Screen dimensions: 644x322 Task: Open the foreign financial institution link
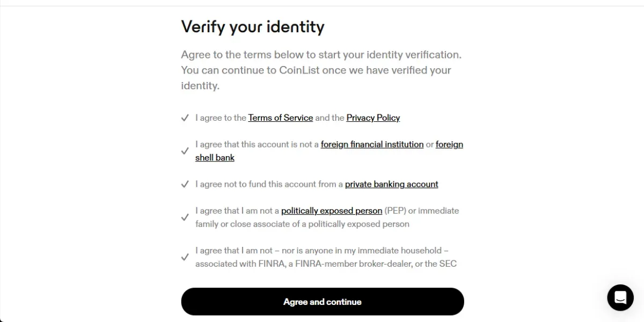point(372,144)
